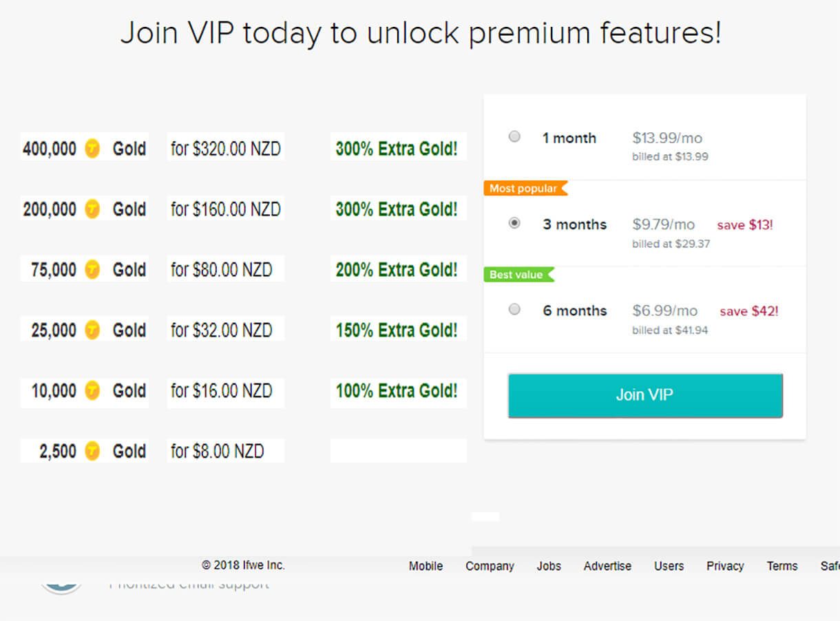The image size is (840, 621).
Task: Click the orange Most popular ribbon
Action: tap(525, 188)
